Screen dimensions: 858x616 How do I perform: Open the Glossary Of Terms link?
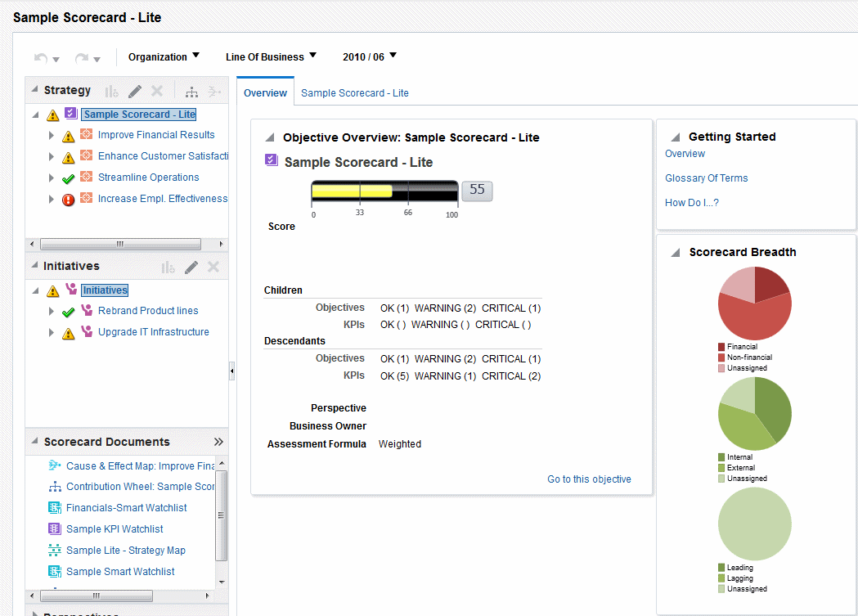(x=706, y=178)
